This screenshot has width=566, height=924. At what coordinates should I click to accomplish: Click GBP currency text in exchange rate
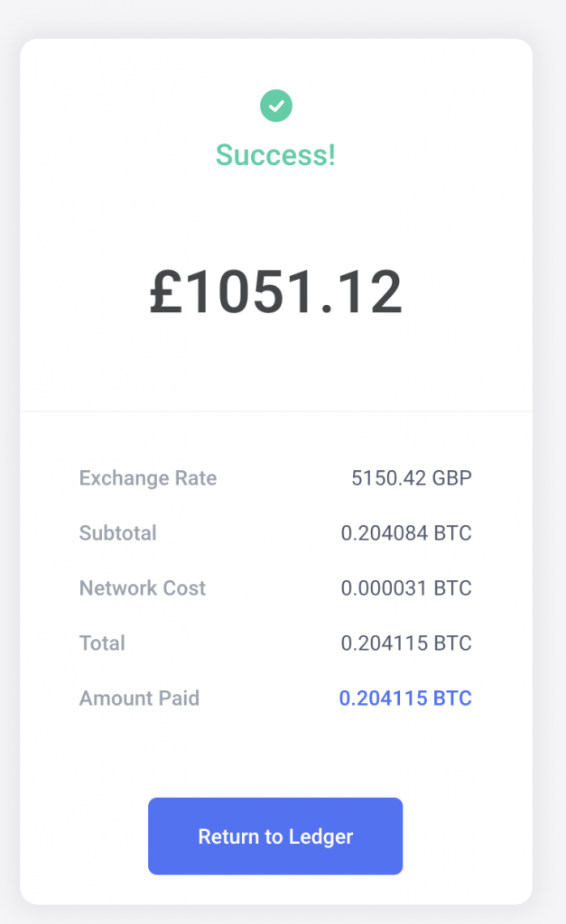[451, 478]
